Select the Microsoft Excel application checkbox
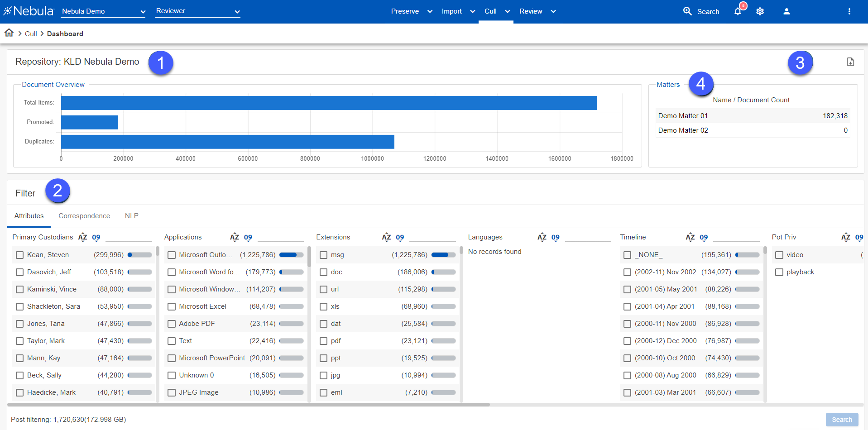Image resolution: width=868 pixels, height=430 pixels. point(172,306)
